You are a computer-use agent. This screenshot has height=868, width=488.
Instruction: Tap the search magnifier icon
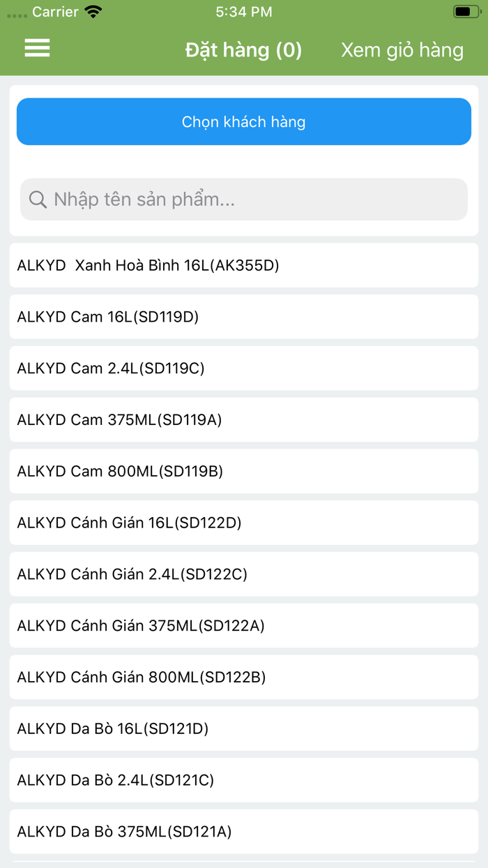click(x=38, y=200)
